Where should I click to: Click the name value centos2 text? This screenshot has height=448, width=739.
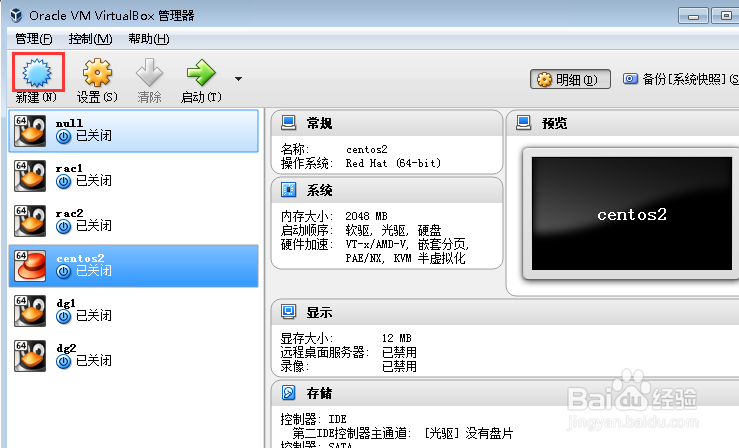pos(366,150)
